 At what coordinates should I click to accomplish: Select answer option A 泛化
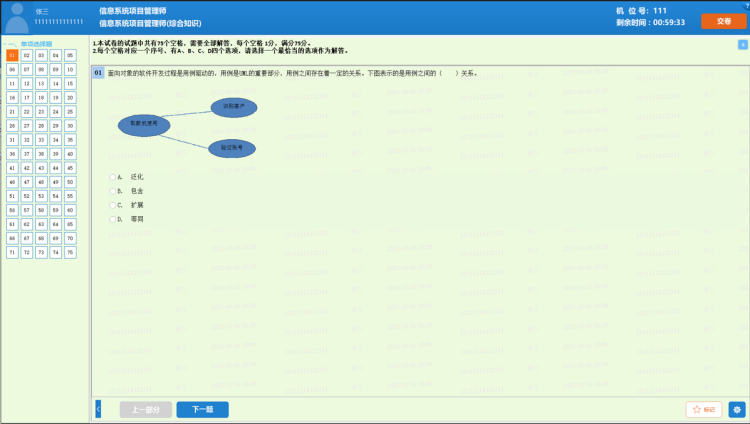tap(114, 176)
